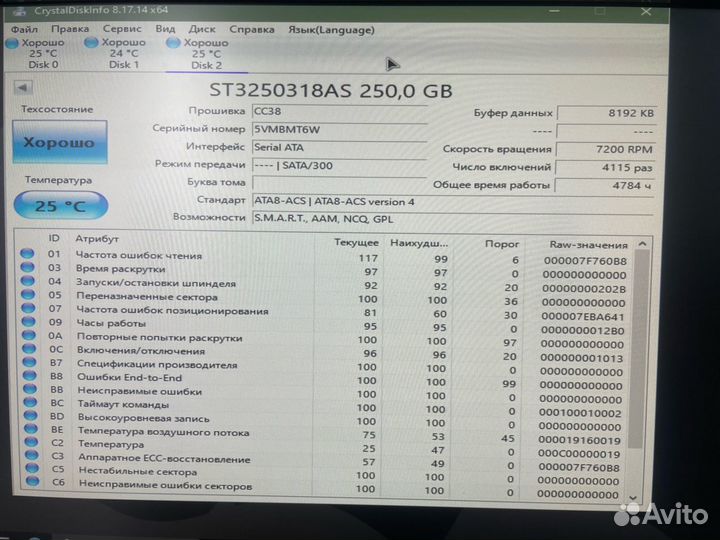720x540 pixels.
Task: Click the previous disk arrow button
Action: tap(22, 87)
